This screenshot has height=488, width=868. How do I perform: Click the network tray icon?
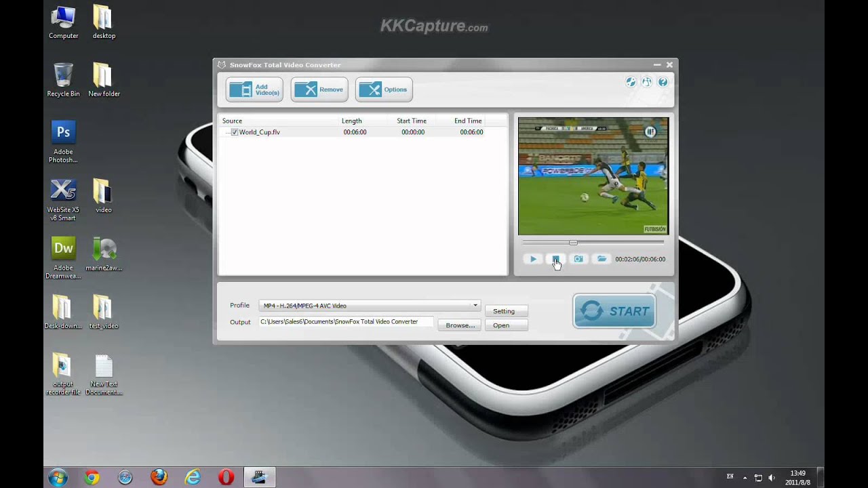(x=758, y=477)
